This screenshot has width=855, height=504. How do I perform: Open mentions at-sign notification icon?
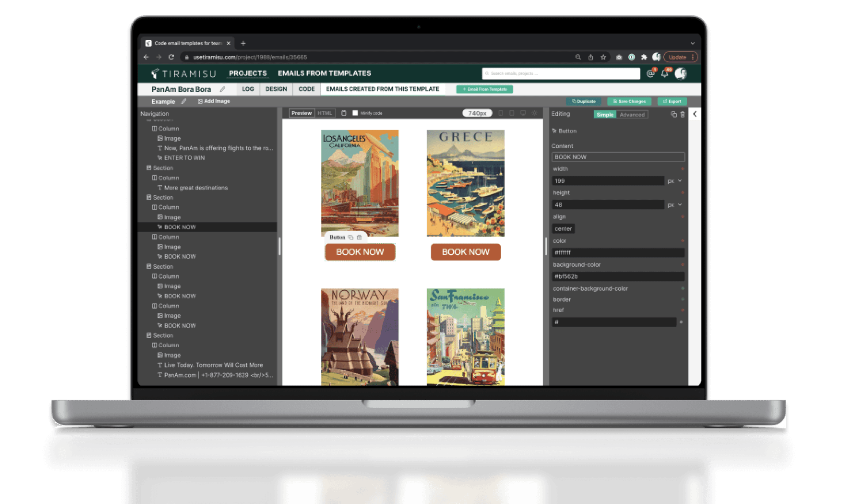[650, 73]
